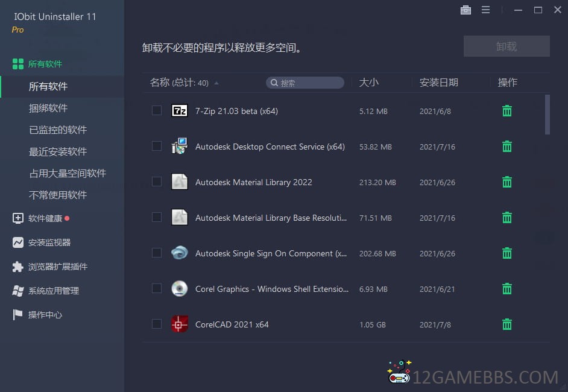The height and width of the screenshot is (392, 568).
Task: Open 系统应用管理 section
Action: click(54, 291)
